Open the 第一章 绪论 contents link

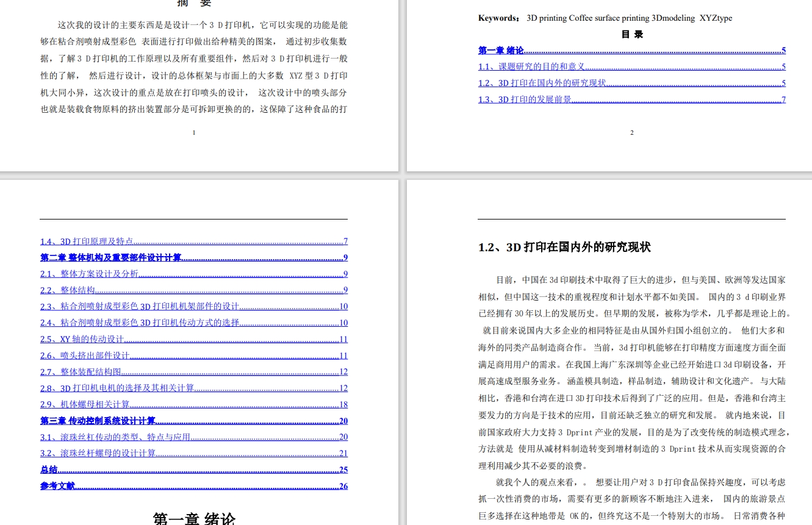click(x=631, y=51)
